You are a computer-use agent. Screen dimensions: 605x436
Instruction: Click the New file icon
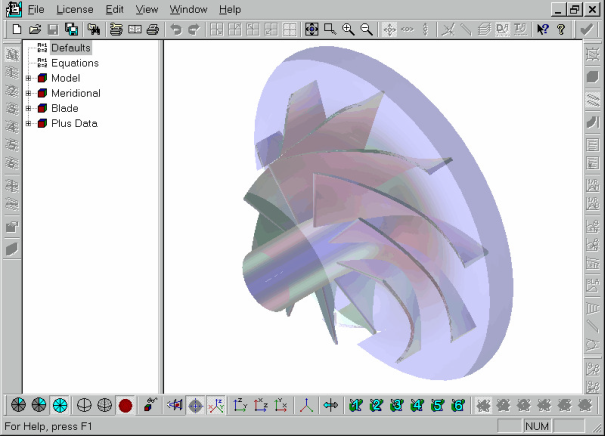pyautogui.click(x=17, y=30)
